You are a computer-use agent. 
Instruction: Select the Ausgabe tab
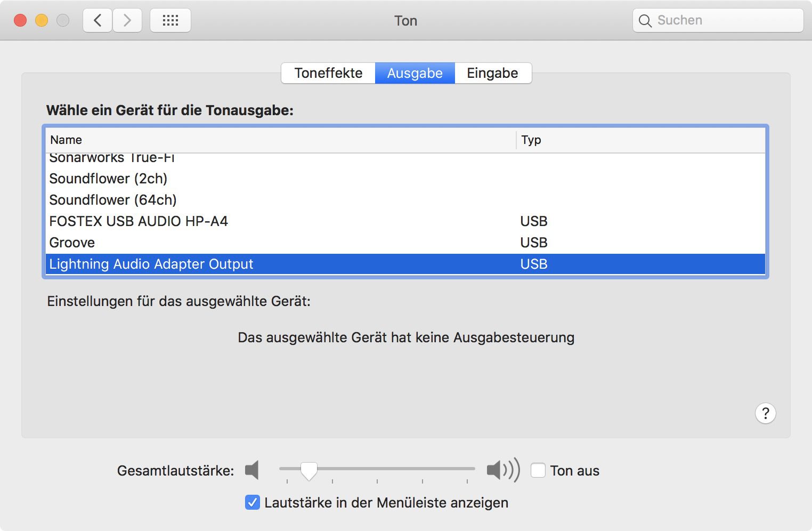pos(415,73)
